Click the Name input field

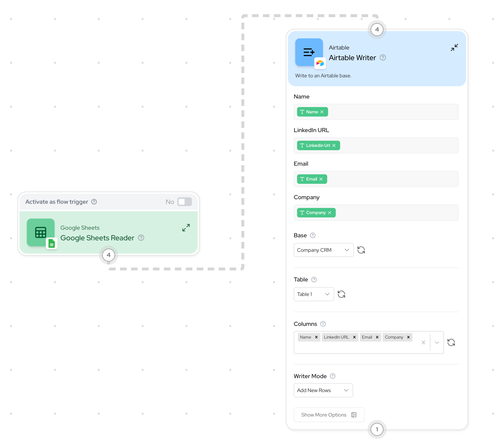pyautogui.click(x=376, y=112)
